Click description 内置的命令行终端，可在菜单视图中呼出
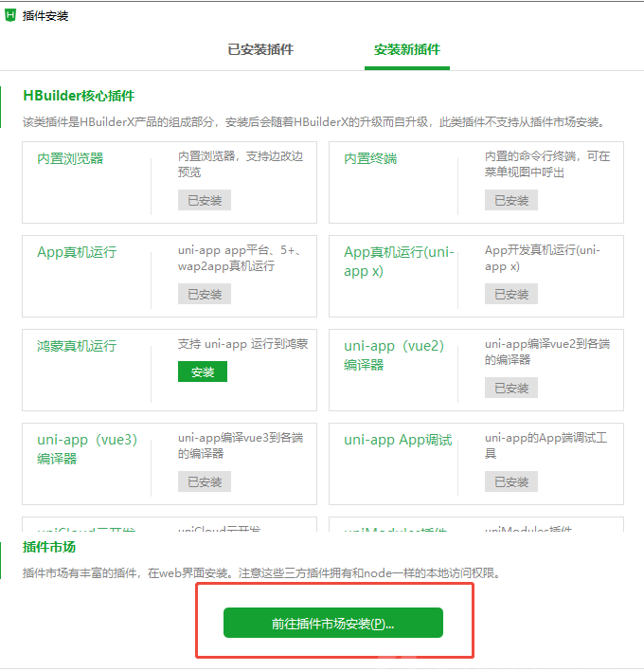644x671 pixels. [x=547, y=164]
